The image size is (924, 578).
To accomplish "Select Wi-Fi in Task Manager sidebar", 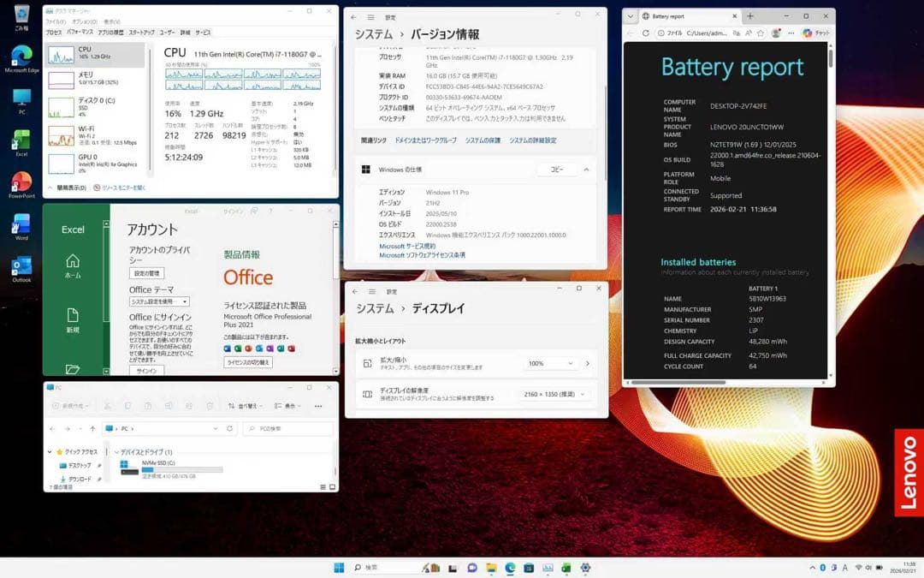I will click(x=96, y=135).
